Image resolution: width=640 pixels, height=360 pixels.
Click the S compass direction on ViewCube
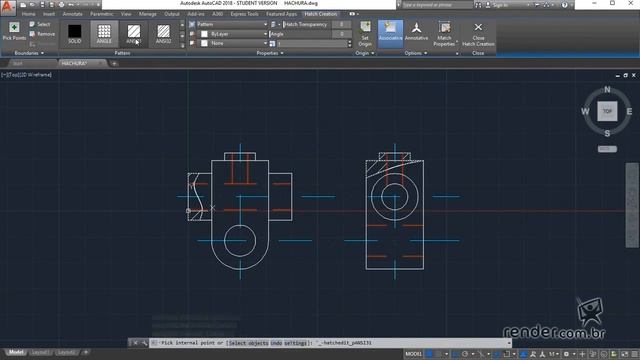point(607,133)
